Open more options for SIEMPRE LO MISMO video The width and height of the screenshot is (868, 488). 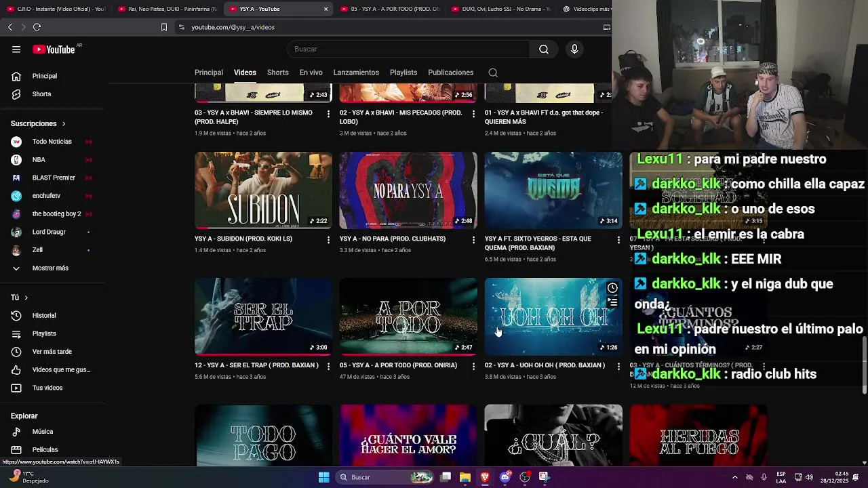click(328, 114)
